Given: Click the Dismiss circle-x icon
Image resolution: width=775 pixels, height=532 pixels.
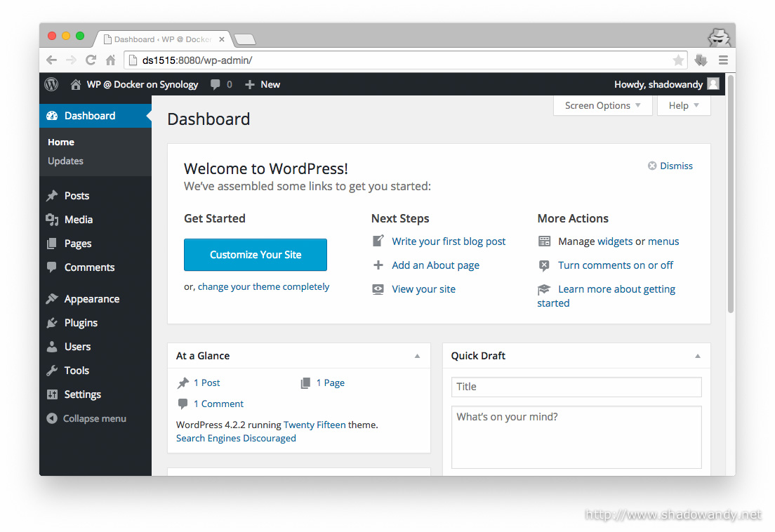Looking at the screenshot, I should pos(652,166).
